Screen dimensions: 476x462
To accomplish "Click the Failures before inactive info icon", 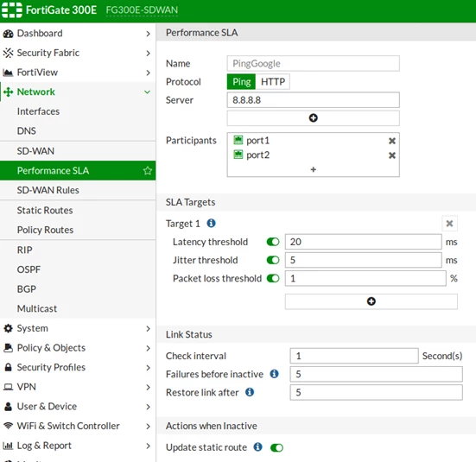I will (x=274, y=374).
